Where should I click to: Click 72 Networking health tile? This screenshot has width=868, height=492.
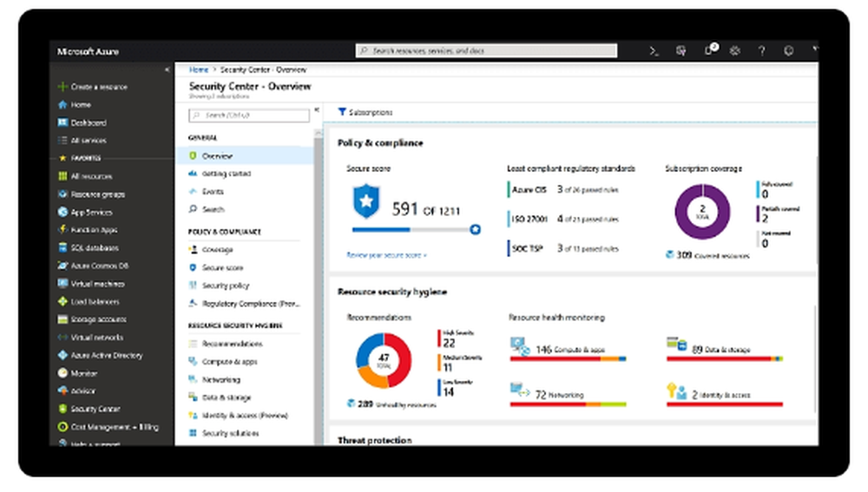point(568,394)
